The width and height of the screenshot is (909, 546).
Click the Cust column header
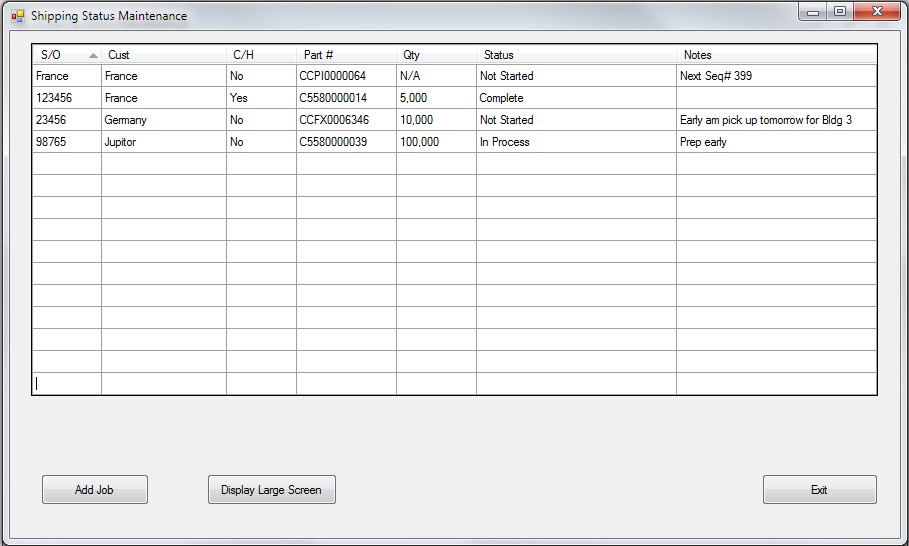coord(163,54)
